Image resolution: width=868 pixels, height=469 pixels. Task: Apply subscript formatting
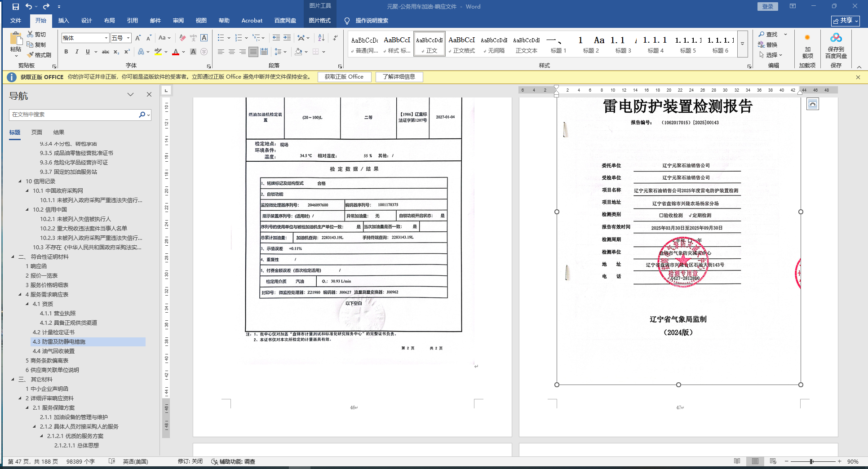point(116,52)
